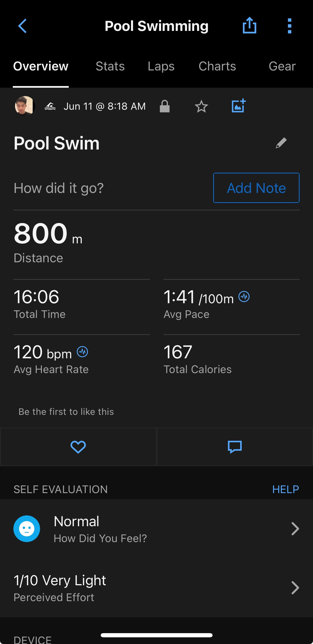Screen dimensions: 313x644
Task: Open the Charts tab
Action: 217,66
